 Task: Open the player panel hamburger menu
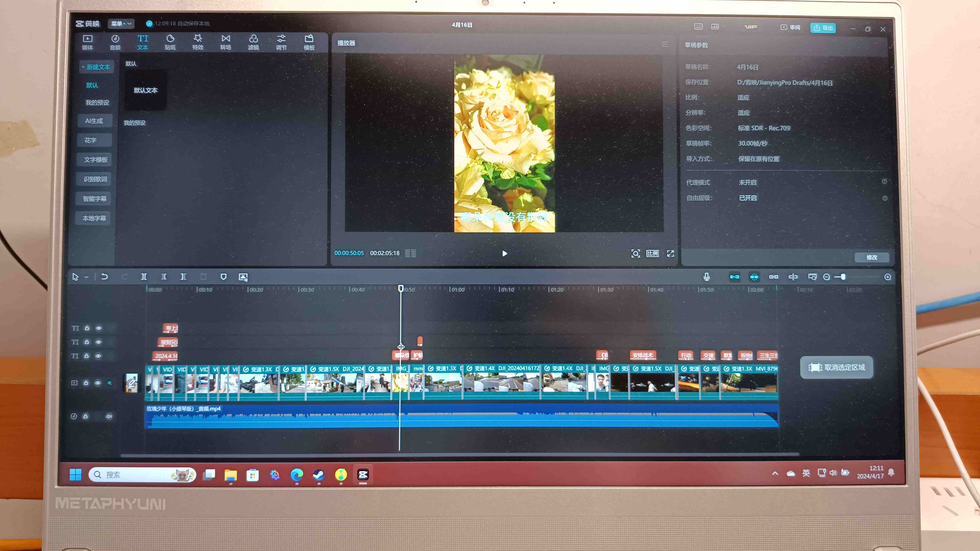click(665, 44)
